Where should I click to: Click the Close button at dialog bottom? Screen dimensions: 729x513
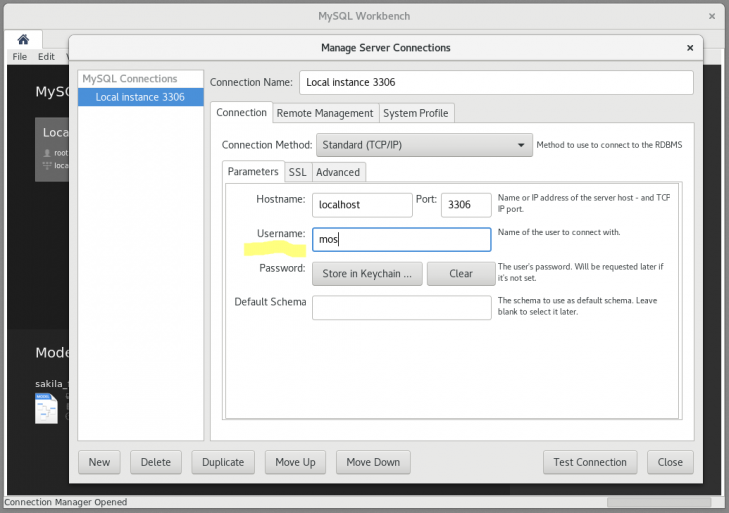[670, 462]
